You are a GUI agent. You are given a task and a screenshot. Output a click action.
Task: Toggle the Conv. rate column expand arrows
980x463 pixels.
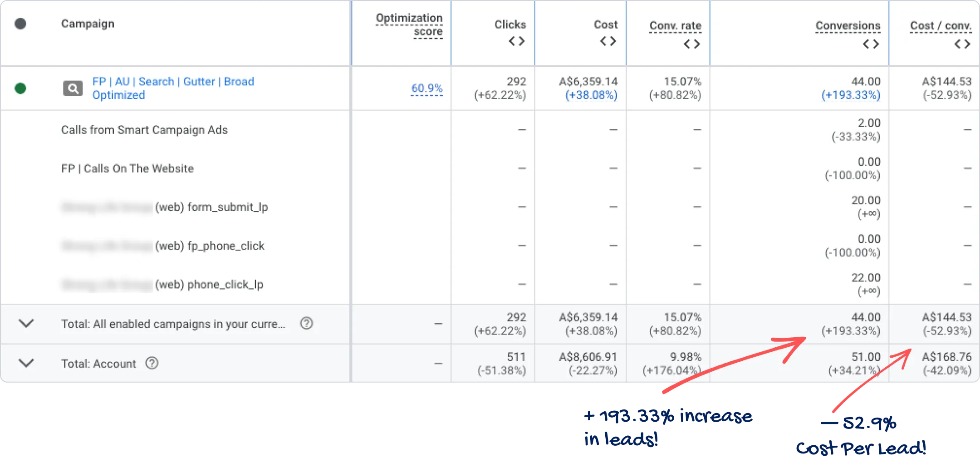pos(692,44)
